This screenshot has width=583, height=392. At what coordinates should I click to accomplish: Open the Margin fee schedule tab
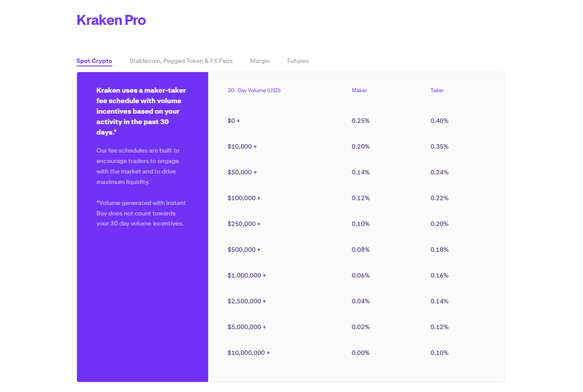(260, 61)
